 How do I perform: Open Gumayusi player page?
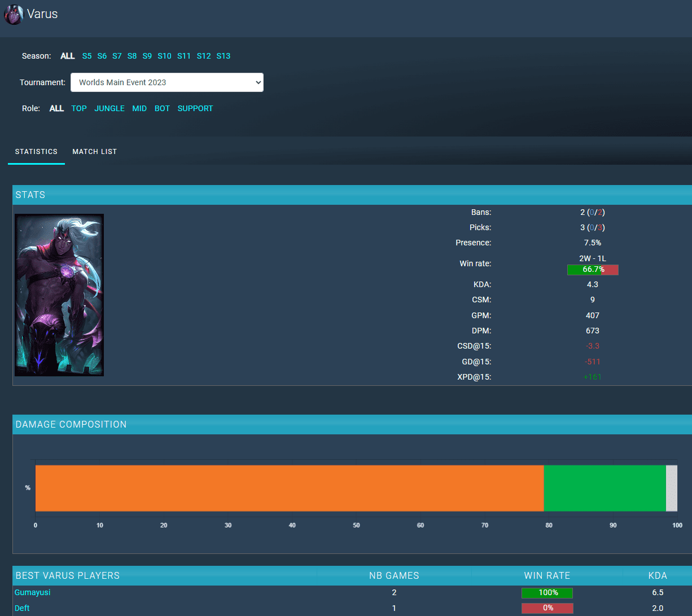[x=33, y=592]
